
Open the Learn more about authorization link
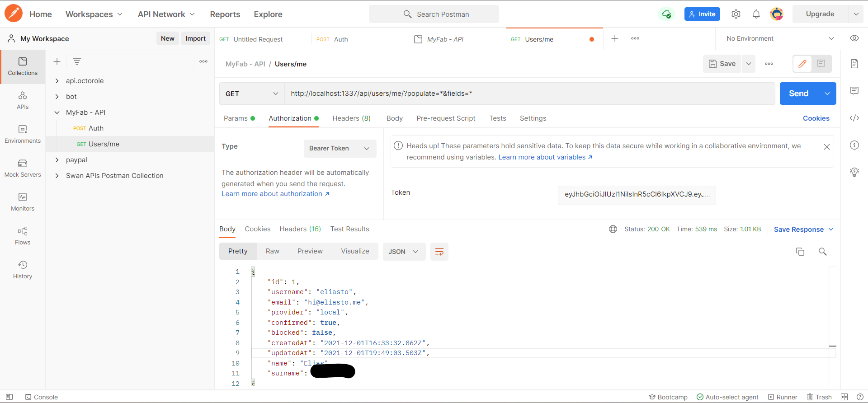(x=275, y=194)
